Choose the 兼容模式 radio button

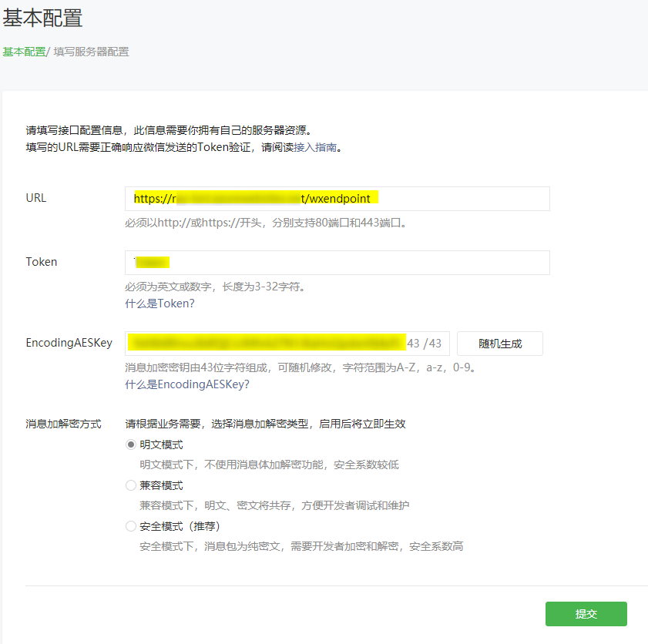[x=130, y=486]
